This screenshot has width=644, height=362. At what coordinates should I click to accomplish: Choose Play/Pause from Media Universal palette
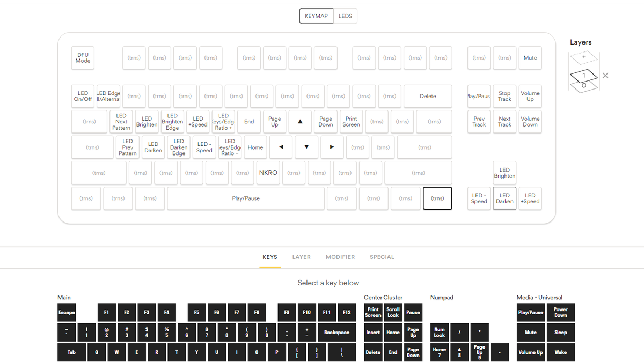click(530, 312)
